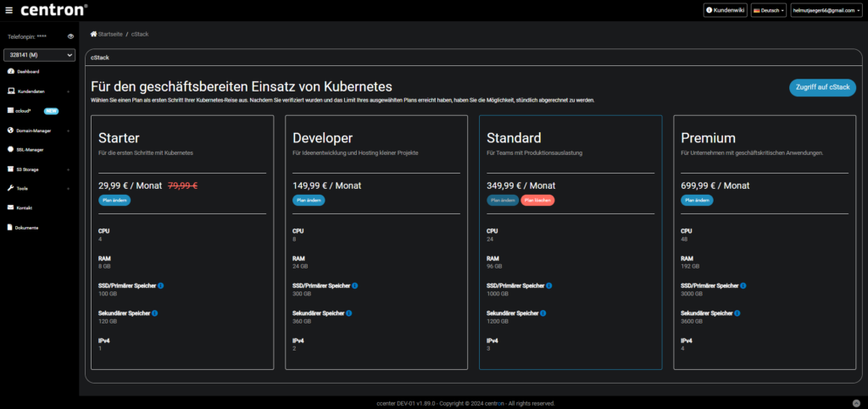Click Standard Sekundärer Speicher info icon
This screenshot has width=868, height=409.
click(x=543, y=313)
